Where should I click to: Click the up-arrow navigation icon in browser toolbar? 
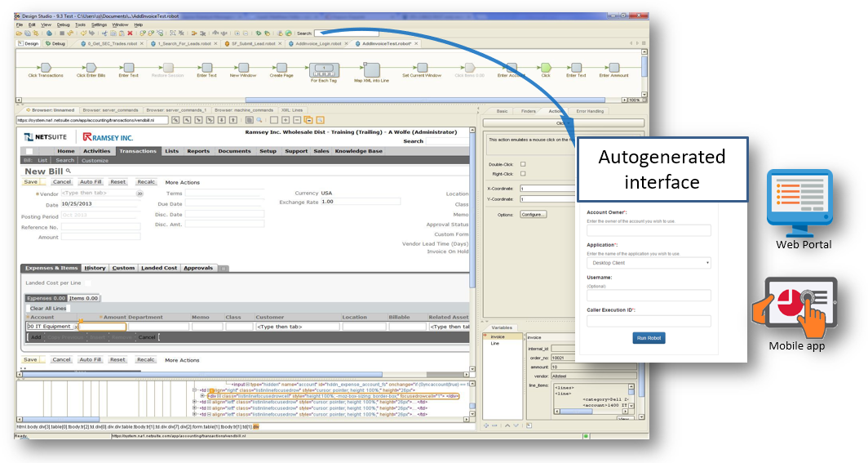tap(233, 119)
